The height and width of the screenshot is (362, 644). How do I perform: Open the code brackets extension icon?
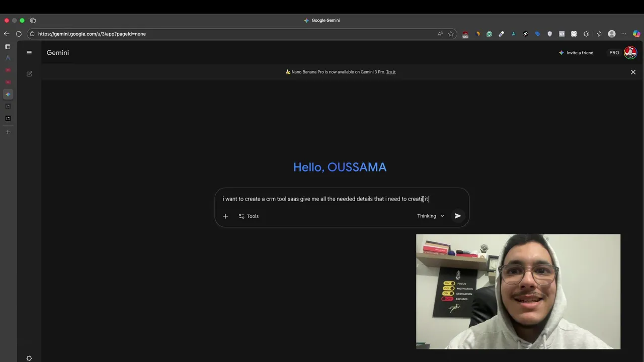tap(561, 34)
